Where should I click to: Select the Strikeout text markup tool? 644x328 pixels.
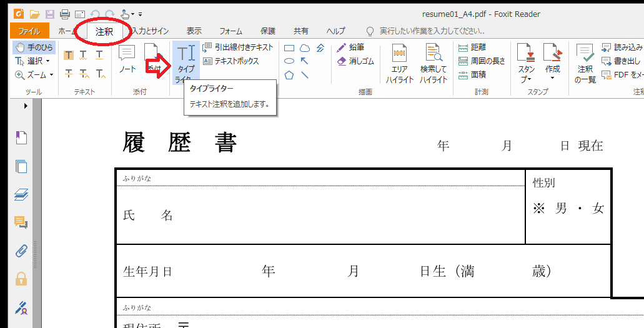[69, 74]
